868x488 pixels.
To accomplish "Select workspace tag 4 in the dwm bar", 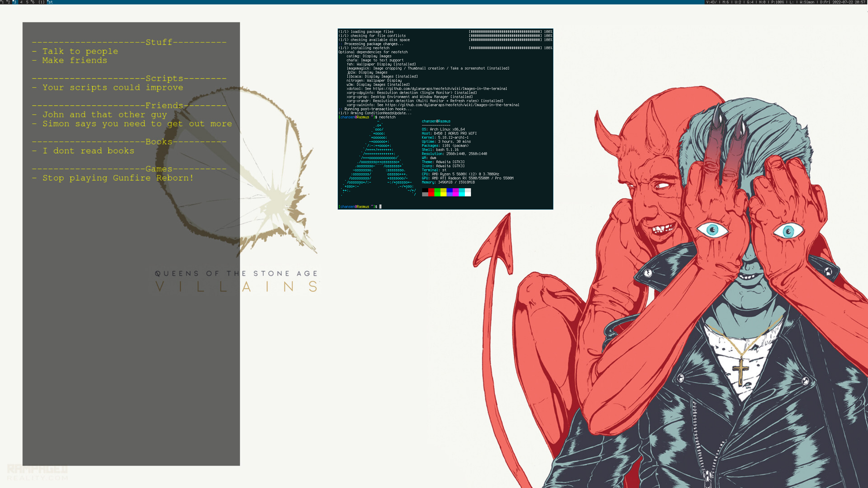I will pyautogui.click(x=21, y=2).
